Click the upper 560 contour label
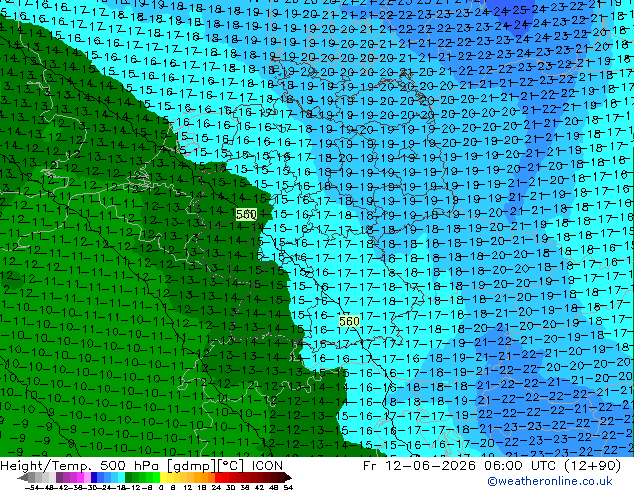This screenshot has height=490, width=634. (246, 214)
